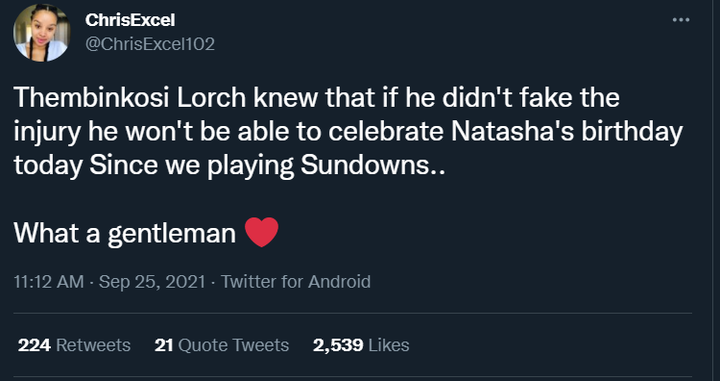Open the @ChrisExcel102 handle
The width and height of the screenshot is (720, 381).
[x=150, y=44]
